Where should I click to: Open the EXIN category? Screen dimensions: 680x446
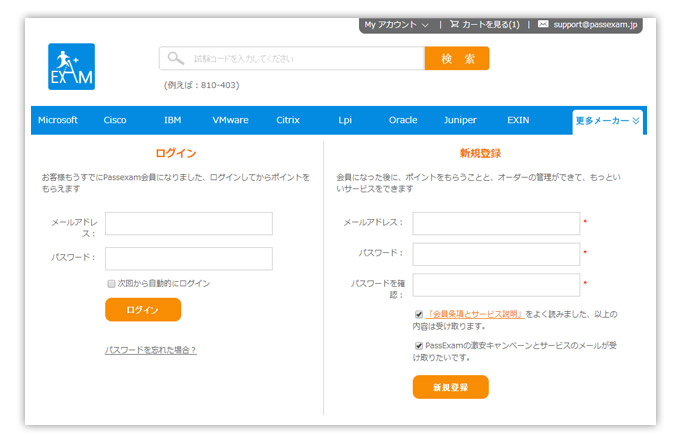click(518, 120)
